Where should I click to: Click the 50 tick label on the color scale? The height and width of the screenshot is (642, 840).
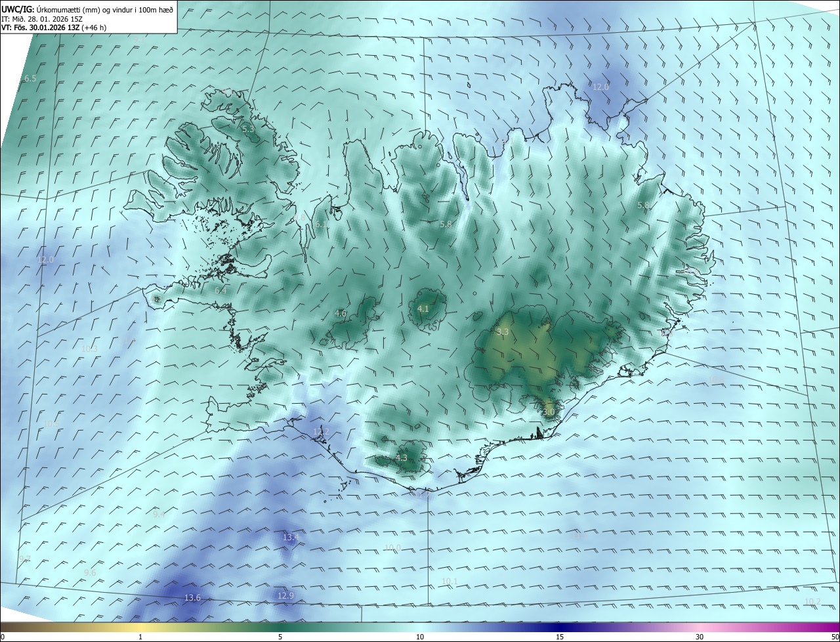835,637
